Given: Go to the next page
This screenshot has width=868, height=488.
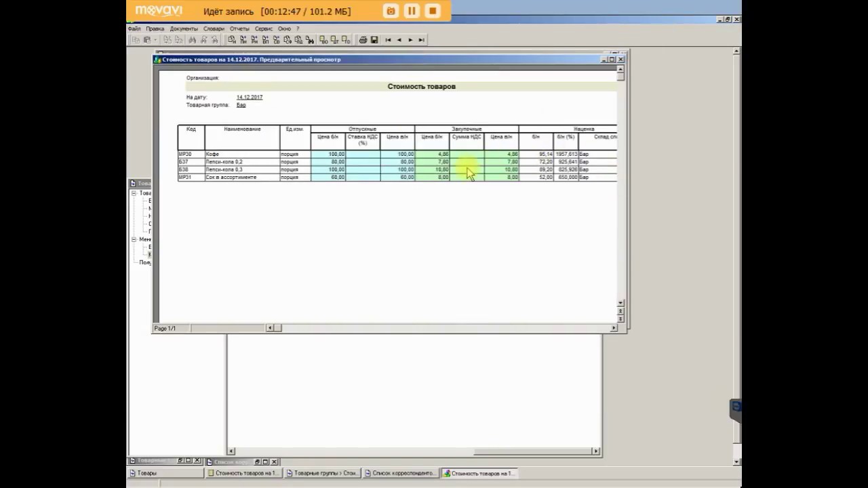Looking at the screenshot, I should [x=410, y=40].
